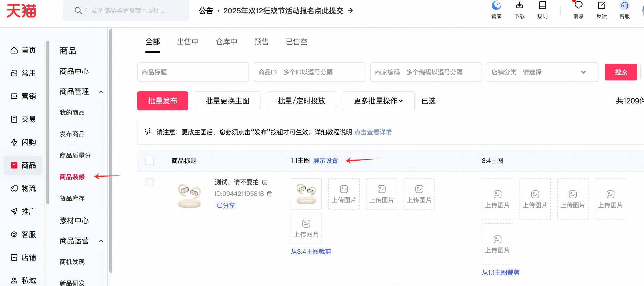Upload first 3:4 main image
Image resolution: width=644 pixels, height=286 pixels.
point(497,199)
